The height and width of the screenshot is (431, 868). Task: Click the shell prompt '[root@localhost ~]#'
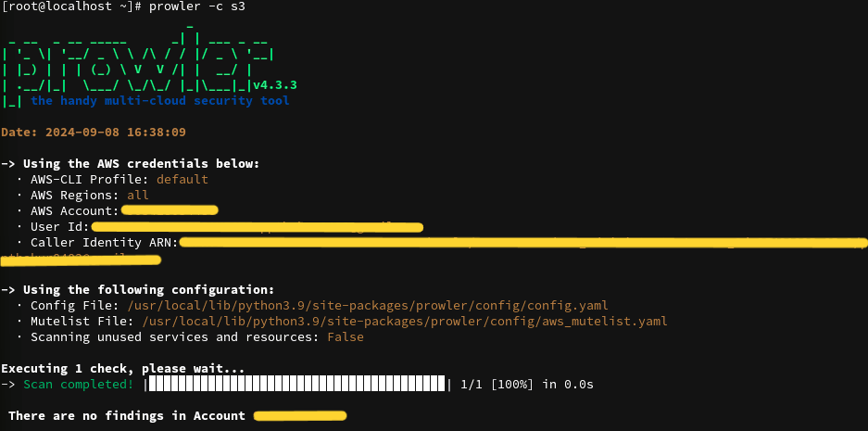point(72,7)
